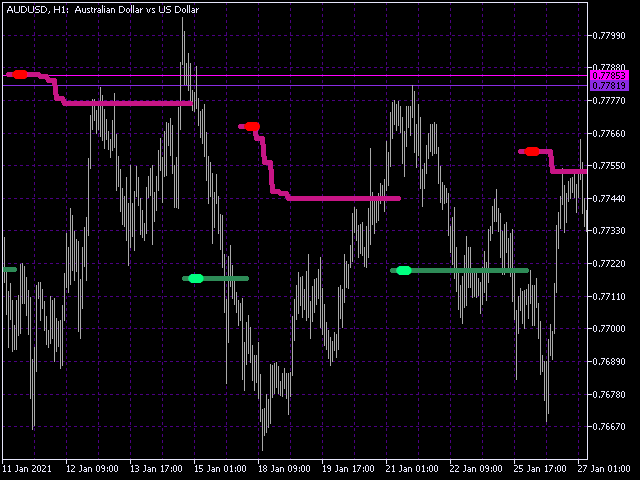Click the 27 Jan 01:00 time label
The width and height of the screenshot is (640, 480).
click(604, 469)
